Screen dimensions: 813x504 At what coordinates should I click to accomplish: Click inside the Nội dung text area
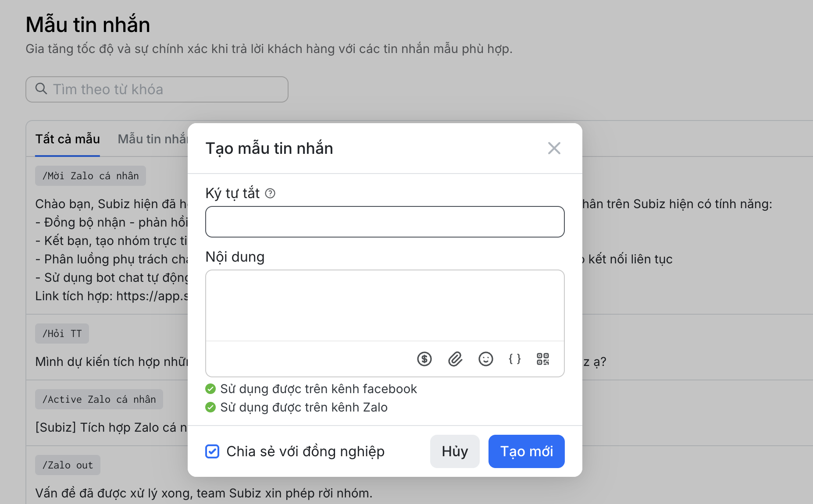tap(385, 305)
